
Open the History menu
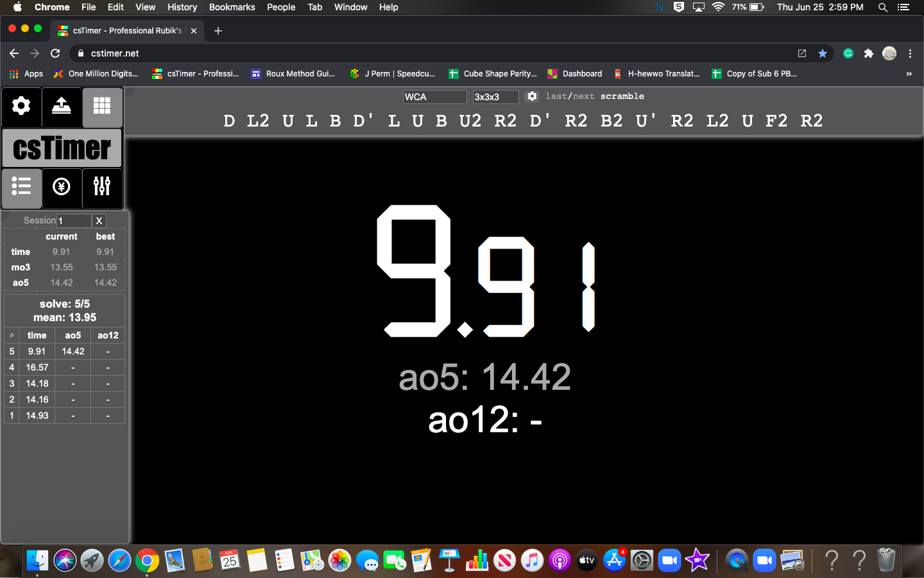pyautogui.click(x=182, y=7)
